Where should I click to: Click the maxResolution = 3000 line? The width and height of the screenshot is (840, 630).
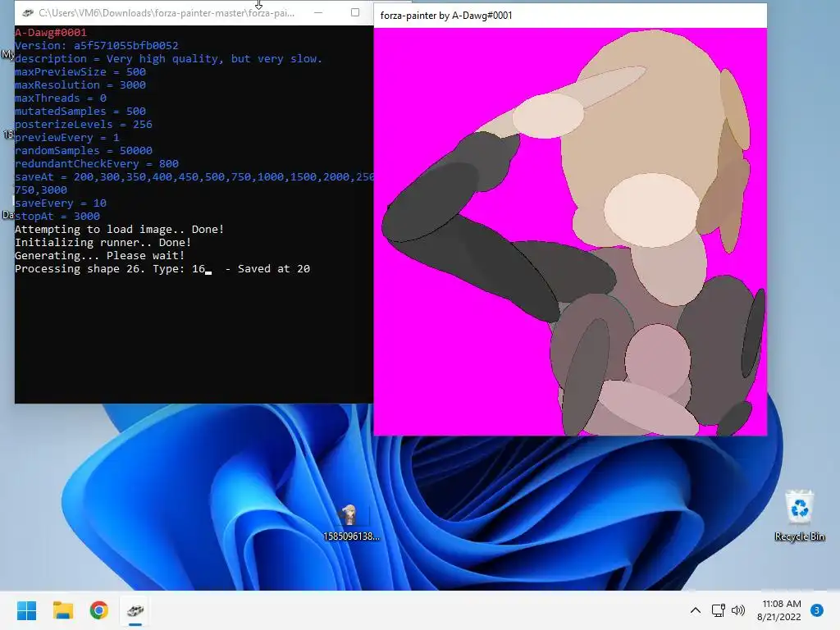pos(80,85)
